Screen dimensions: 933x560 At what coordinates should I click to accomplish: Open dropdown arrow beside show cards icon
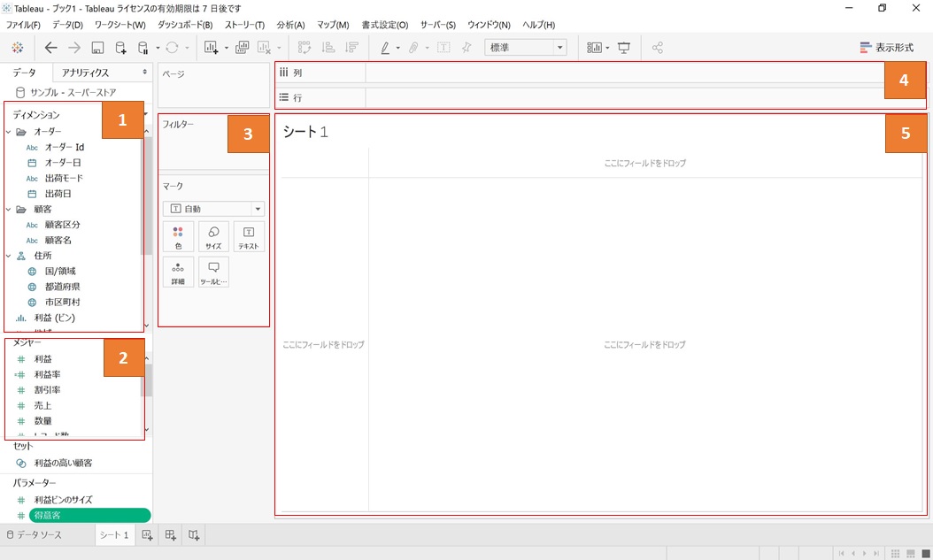(607, 48)
